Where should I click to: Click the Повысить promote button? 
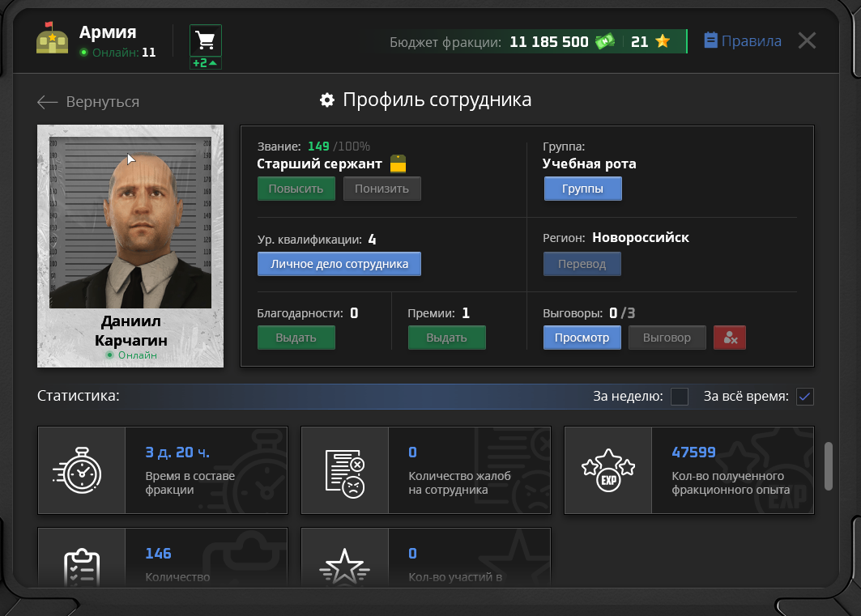(296, 189)
